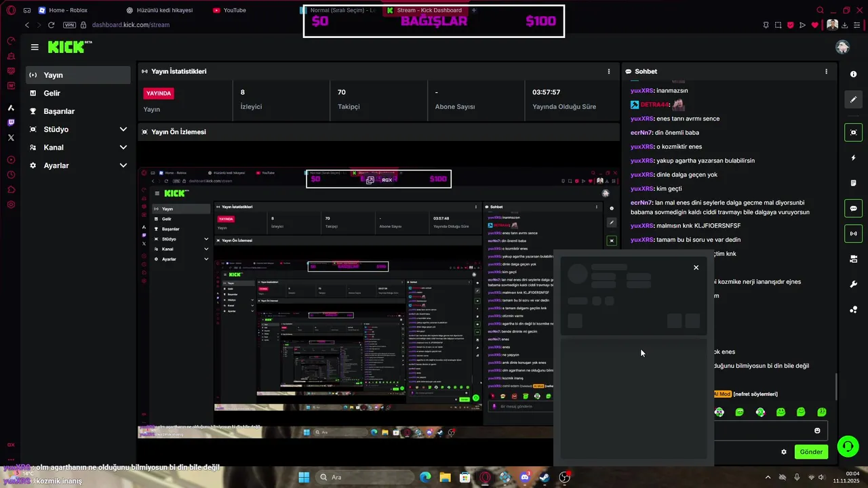Image resolution: width=868 pixels, height=488 pixels.
Task: Open the history clock icon in Opera sidebar
Action: (11, 175)
